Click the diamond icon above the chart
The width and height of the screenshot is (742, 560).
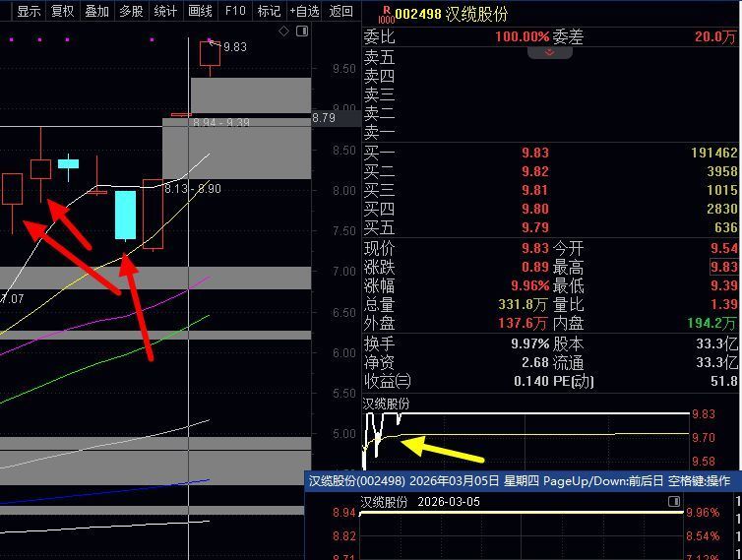(x=284, y=31)
